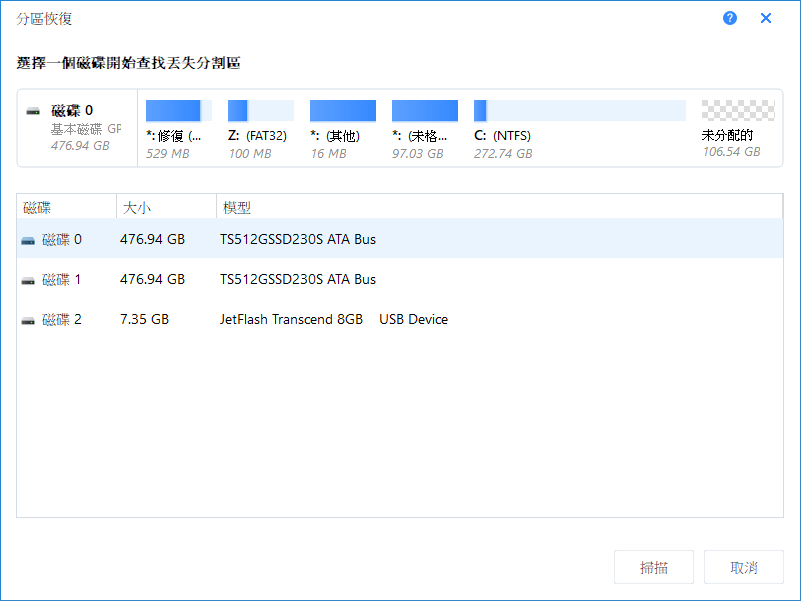The height and width of the screenshot is (601, 801).
Task: Select the 16 MB 其他 partition block
Action: [342, 111]
